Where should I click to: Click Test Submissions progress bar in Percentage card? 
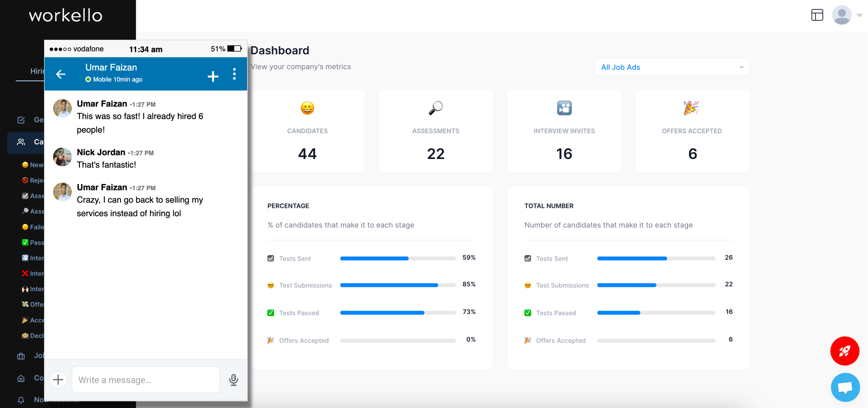(398, 285)
